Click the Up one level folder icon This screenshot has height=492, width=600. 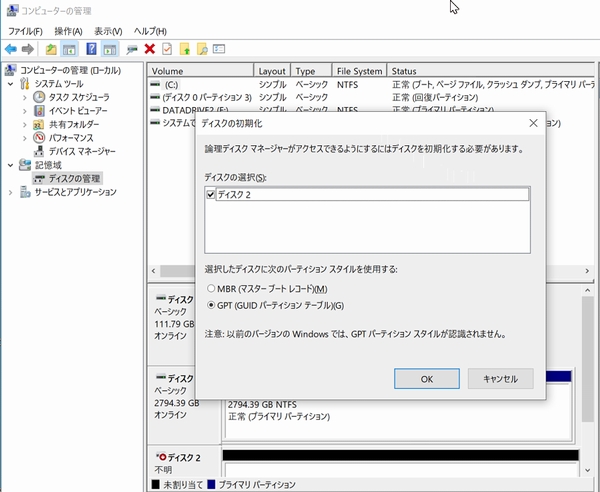pyautogui.click(x=51, y=49)
